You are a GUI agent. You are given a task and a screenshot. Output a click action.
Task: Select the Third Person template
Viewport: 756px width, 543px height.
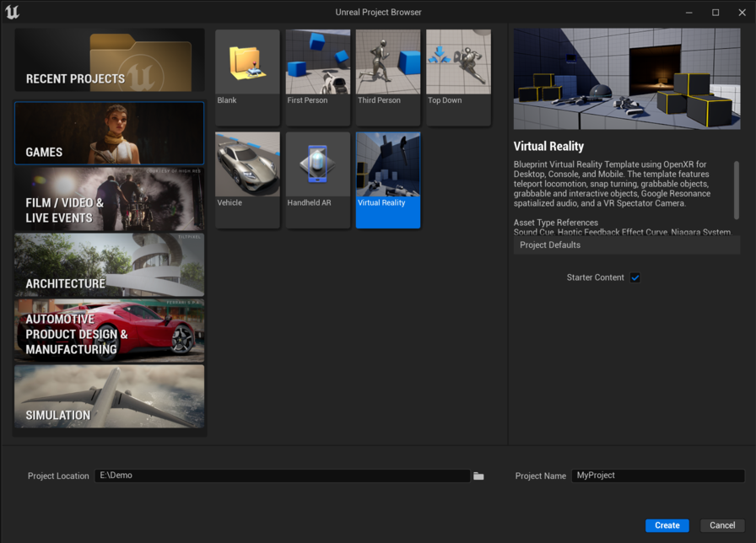[x=387, y=76]
